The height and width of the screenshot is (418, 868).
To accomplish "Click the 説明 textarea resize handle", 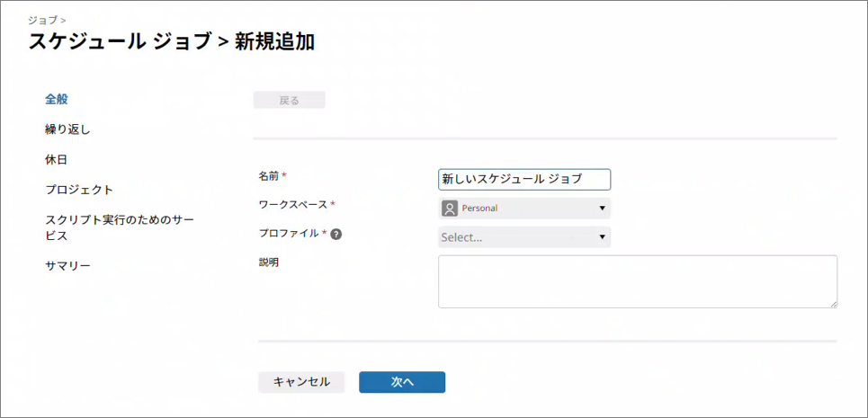I will (x=833, y=304).
